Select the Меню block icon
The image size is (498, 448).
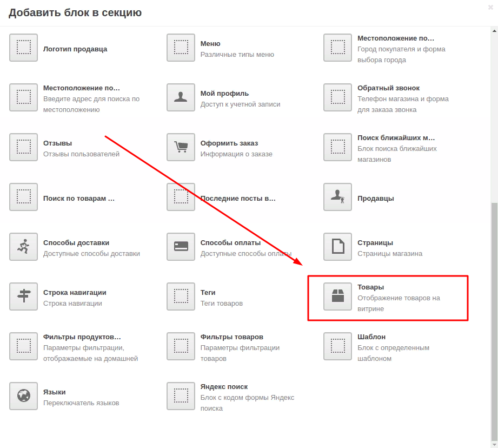click(181, 48)
